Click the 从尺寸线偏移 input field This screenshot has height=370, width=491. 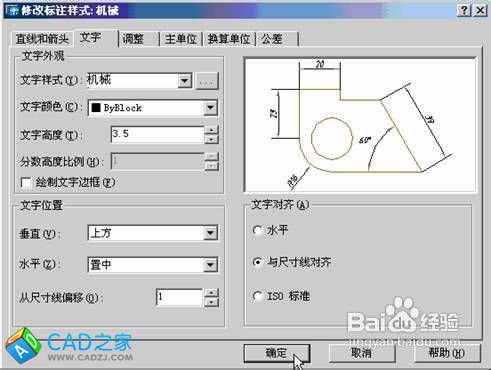[x=179, y=297]
